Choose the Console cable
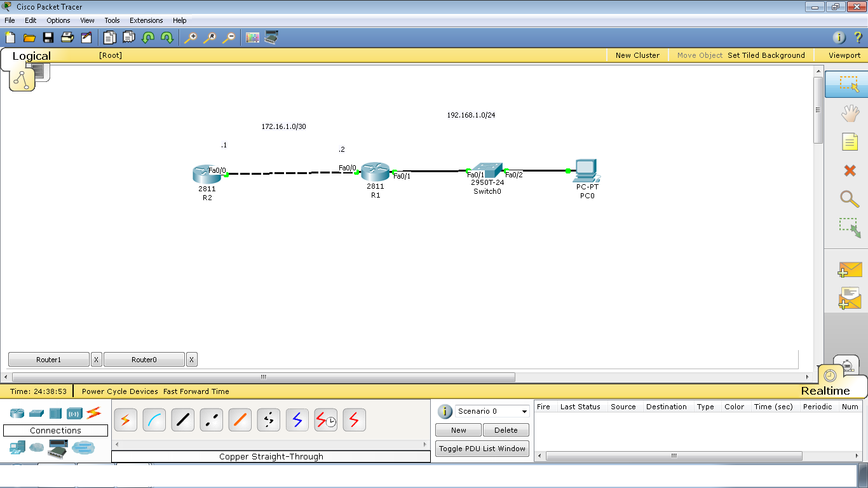The width and height of the screenshot is (868, 488). pyautogui.click(x=154, y=420)
